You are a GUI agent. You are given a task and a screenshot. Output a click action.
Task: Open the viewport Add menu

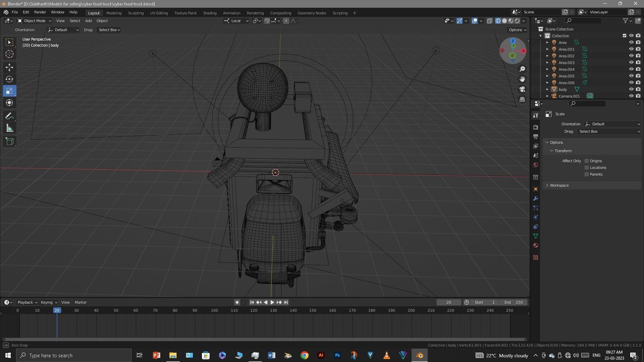click(x=88, y=21)
